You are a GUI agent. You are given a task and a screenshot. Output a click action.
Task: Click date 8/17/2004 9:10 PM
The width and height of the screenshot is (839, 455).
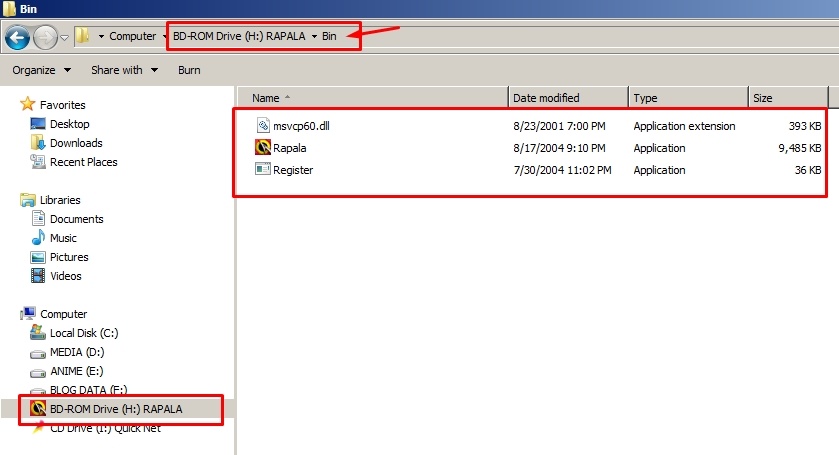(x=559, y=148)
